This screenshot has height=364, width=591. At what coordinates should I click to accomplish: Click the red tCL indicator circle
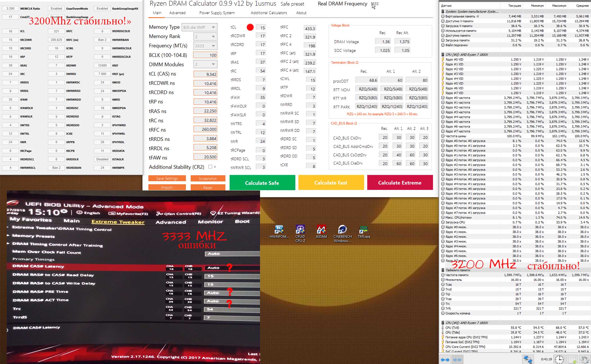250,27
